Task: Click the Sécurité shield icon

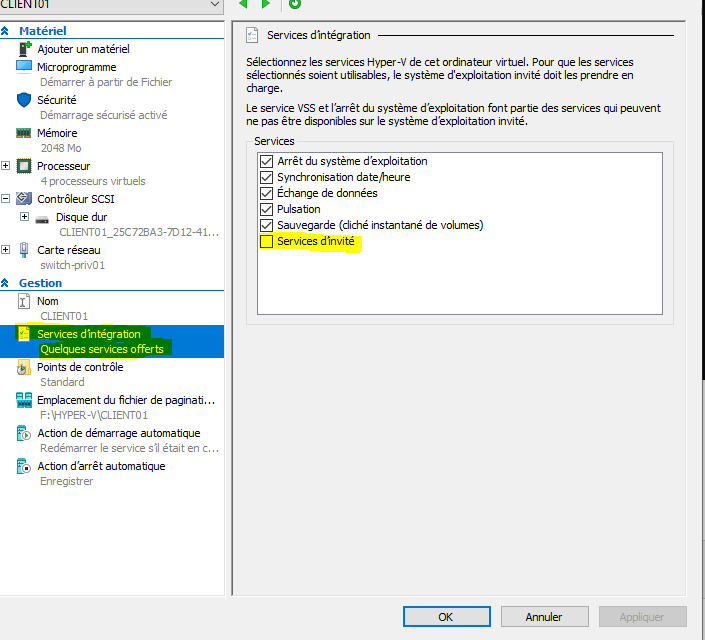Action: point(24,100)
